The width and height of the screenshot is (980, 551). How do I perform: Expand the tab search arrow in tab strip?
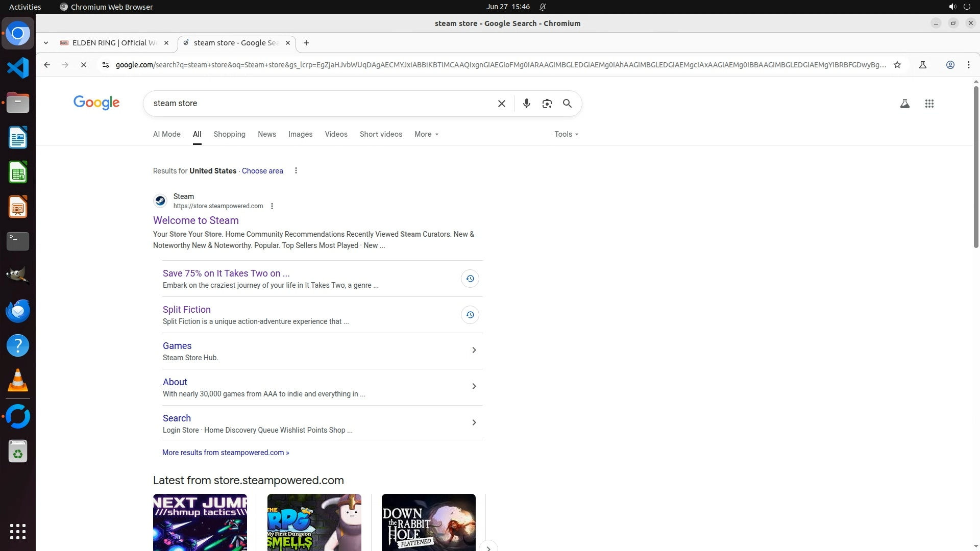[46, 43]
